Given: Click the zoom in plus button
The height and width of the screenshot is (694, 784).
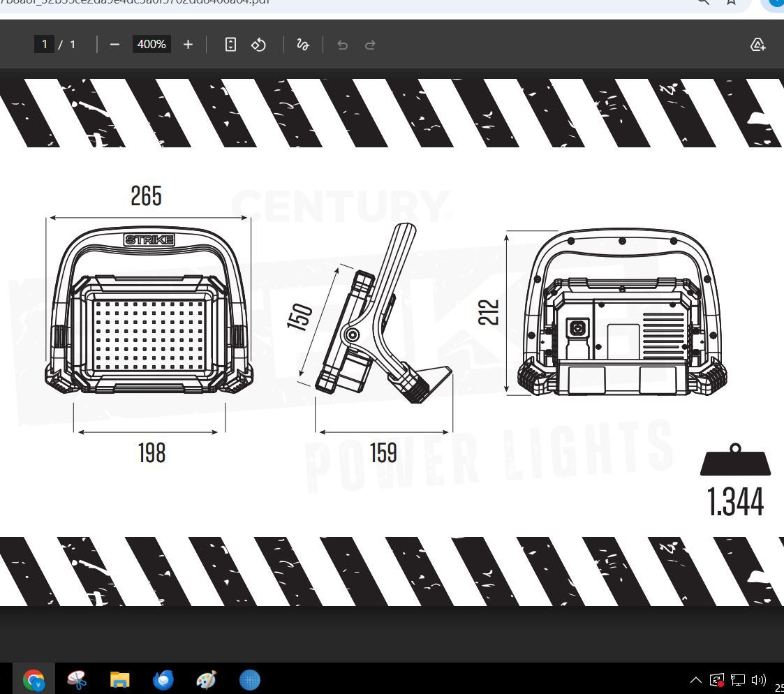Looking at the screenshot, I should coord(188,45).
